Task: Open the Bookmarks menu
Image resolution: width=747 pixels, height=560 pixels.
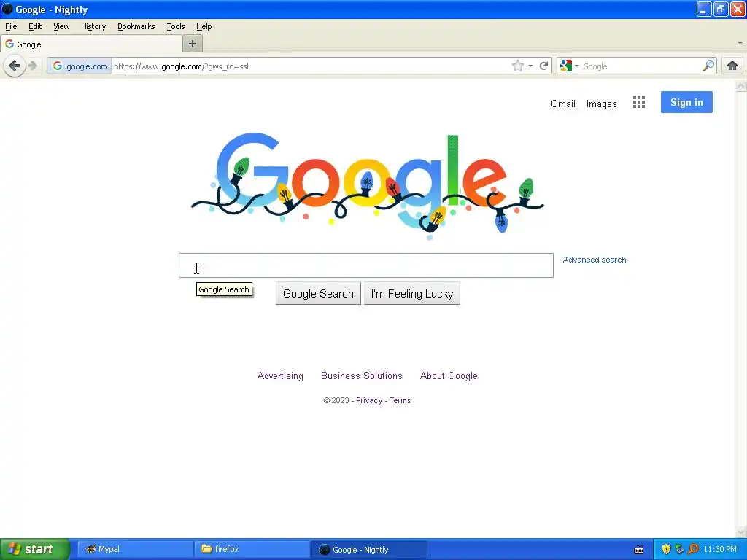Action: tap(136, 26)
